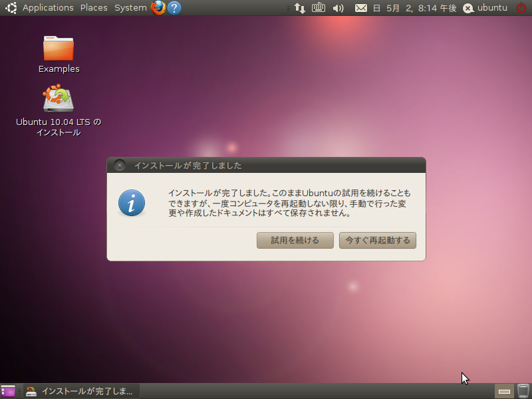This screenshot has width=532, height=399.
Task: Close the インストールが完了しました dialog
Action: point(120,165)
